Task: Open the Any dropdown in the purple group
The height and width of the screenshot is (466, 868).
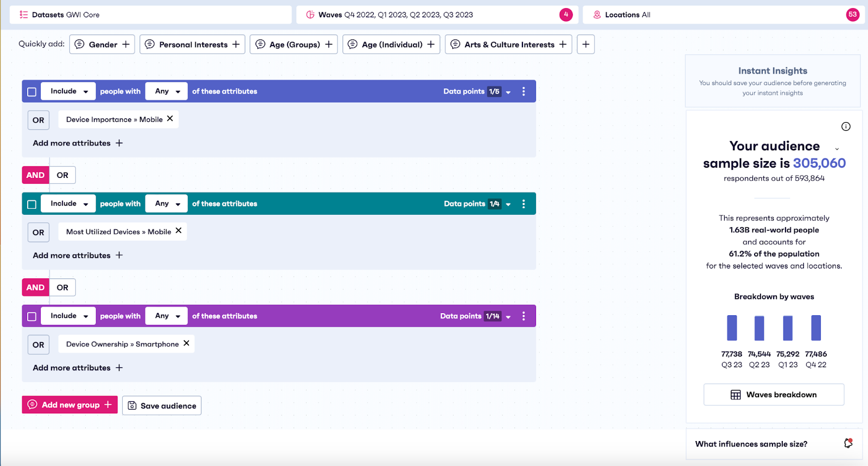Action: pyautogui.click(x=167, y=316)
